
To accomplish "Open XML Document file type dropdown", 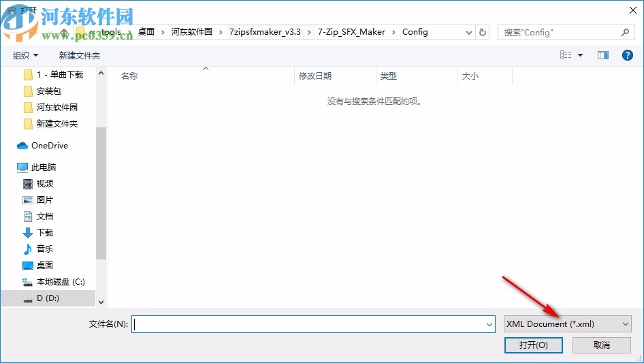I will 568,324.
